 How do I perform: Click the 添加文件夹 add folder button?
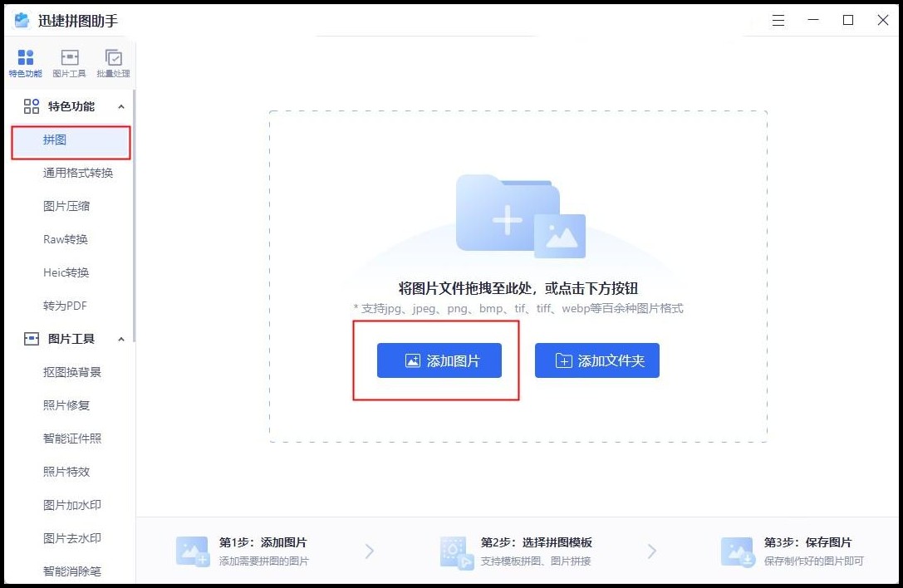[x=596, y=360]
